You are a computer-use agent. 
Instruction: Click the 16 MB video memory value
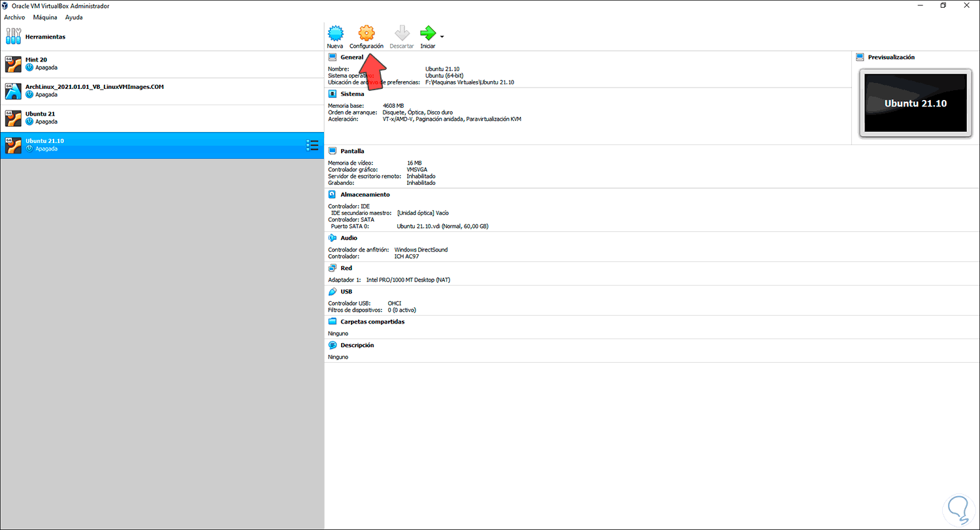(414, 163)
